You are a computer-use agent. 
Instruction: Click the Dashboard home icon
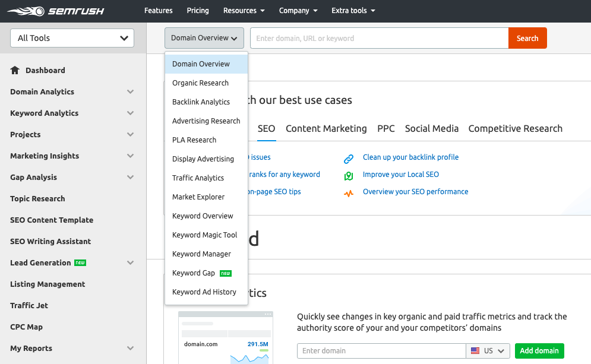(x=15, y=70)
